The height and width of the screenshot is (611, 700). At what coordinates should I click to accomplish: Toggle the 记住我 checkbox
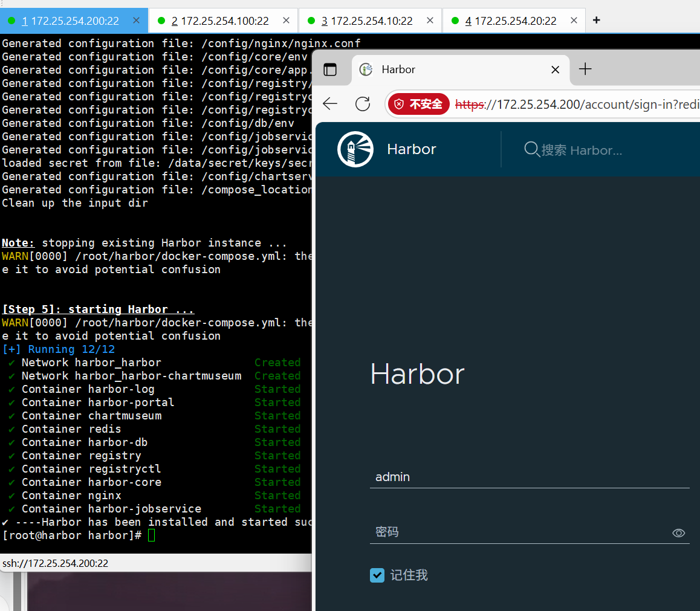tap(377, 575)
